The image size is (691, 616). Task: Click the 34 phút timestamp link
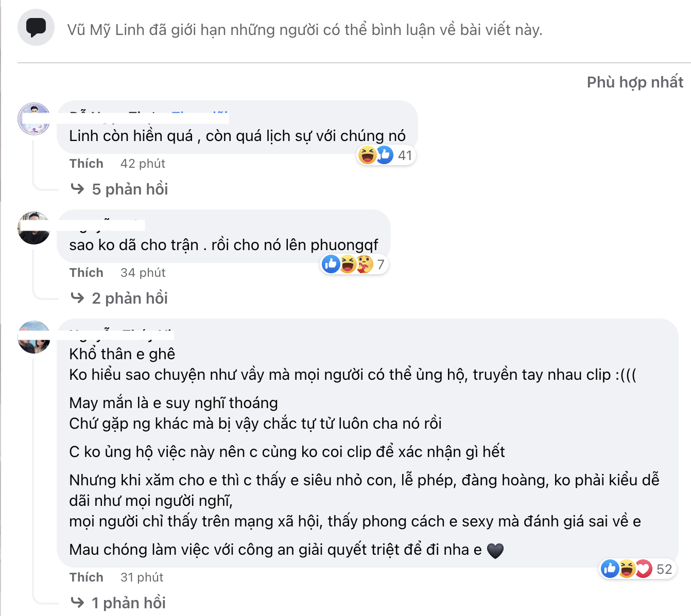[143, 272]
